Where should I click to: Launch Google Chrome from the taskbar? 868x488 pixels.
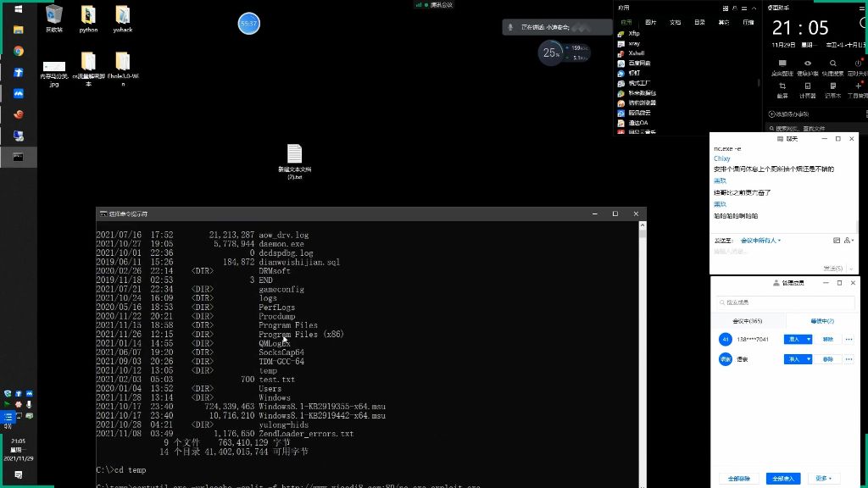coord(19,51)
